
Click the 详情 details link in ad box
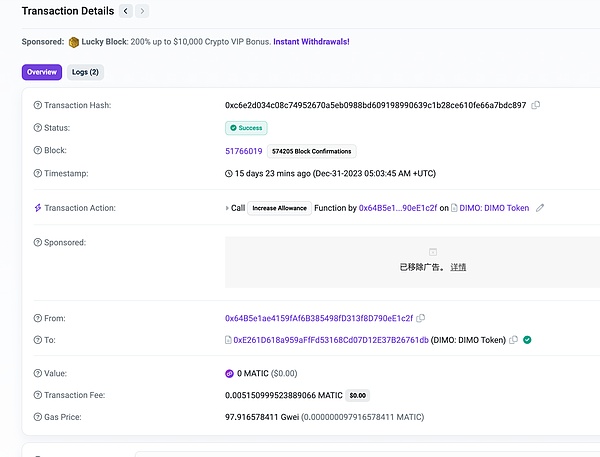(458, 267)
